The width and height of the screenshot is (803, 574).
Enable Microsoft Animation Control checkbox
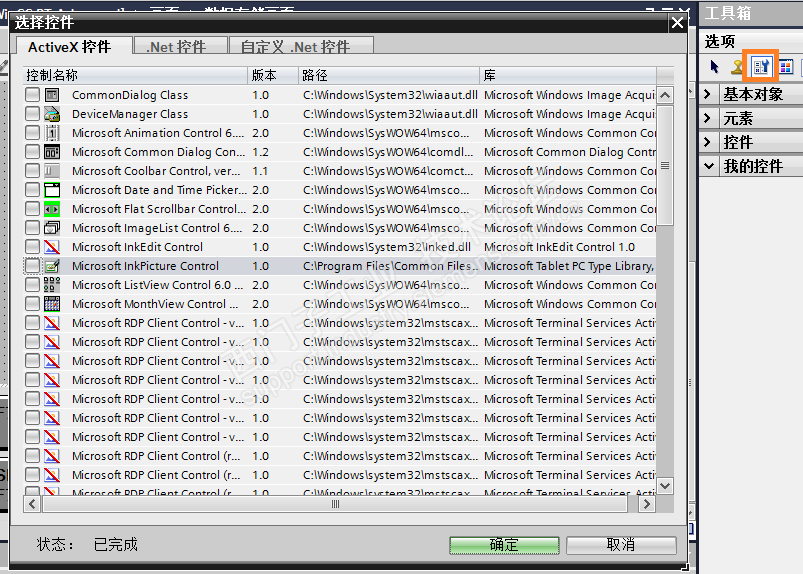click(x=32, y=133)
